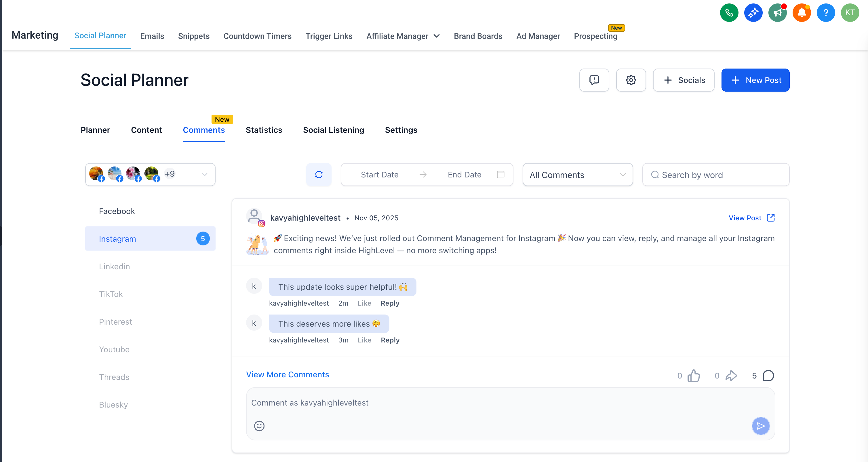Open the megaphone announcements icon
868x462 pixels.
(x=777, y=13)
